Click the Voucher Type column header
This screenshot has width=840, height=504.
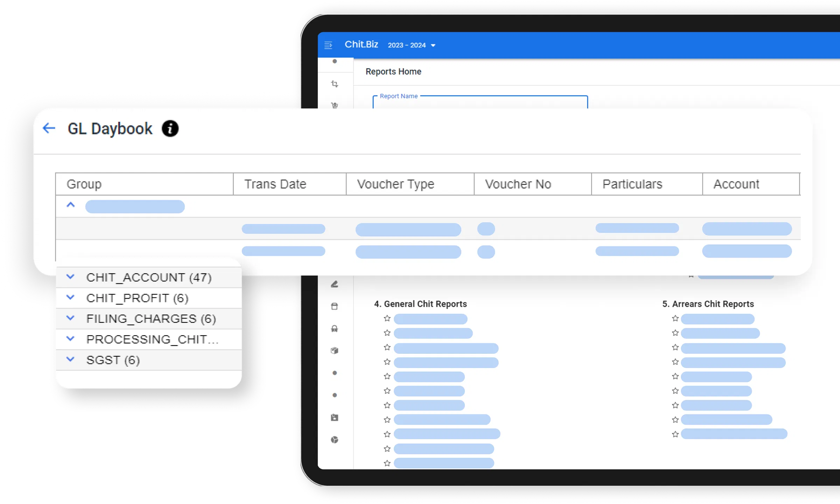click(410, 184)
